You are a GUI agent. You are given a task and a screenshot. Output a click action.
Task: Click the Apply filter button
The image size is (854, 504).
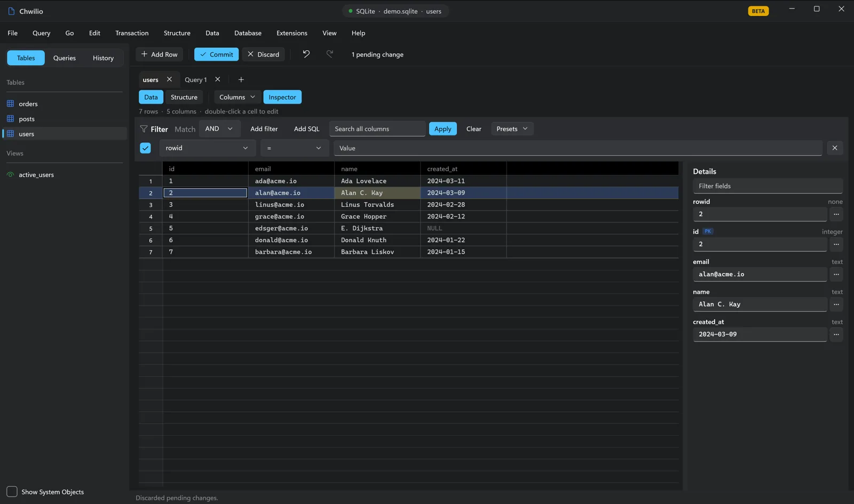(442, 129)
